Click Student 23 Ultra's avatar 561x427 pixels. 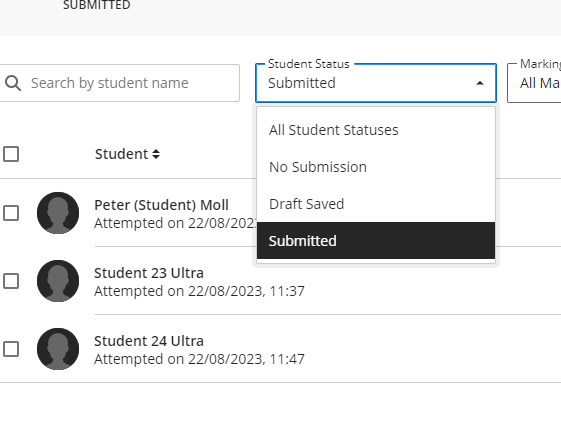tap(58, 281)
